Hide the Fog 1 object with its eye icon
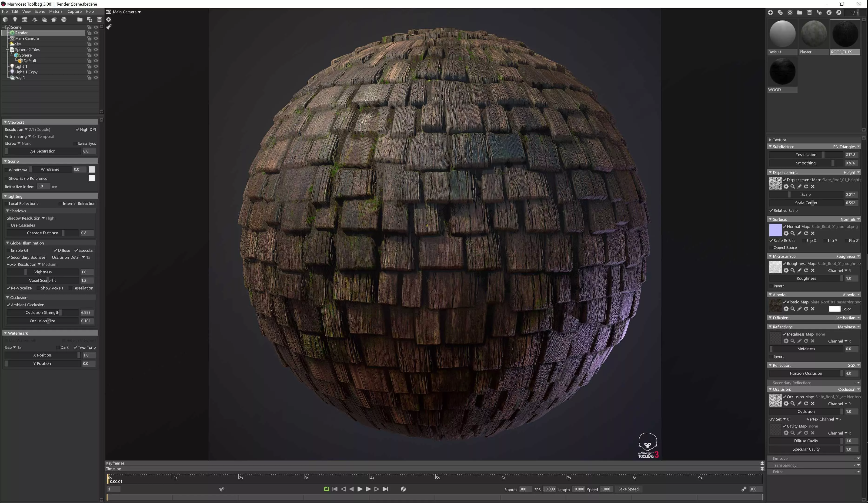This screenshot has height=503, width=868. 96,78
